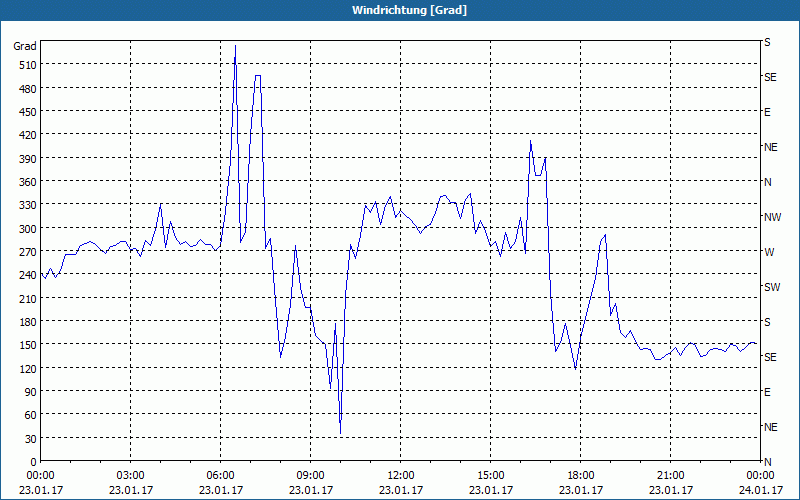
Task: Click the 30 y-axis tick label
Action: tap(31, 439)
